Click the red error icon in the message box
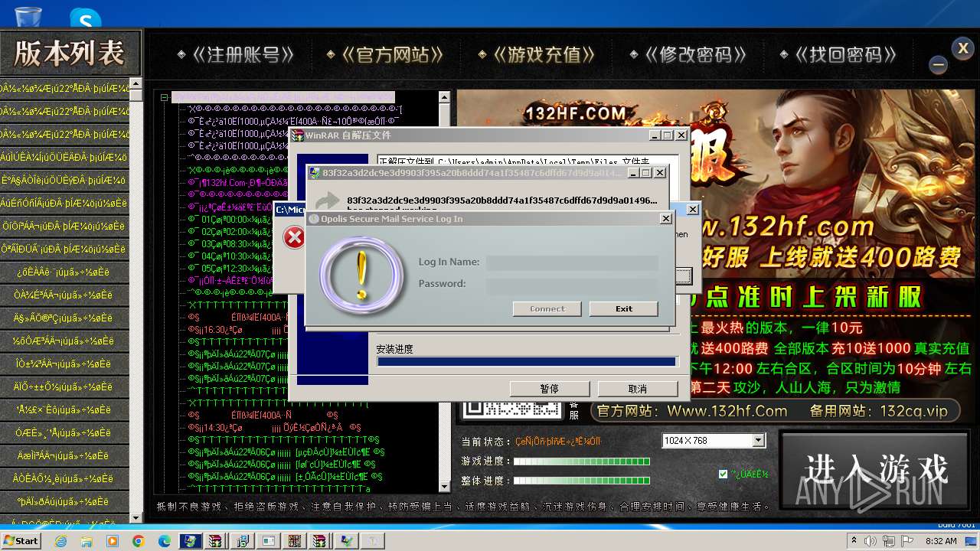This screenshot has width=980, height=551. tap(294, 237)
